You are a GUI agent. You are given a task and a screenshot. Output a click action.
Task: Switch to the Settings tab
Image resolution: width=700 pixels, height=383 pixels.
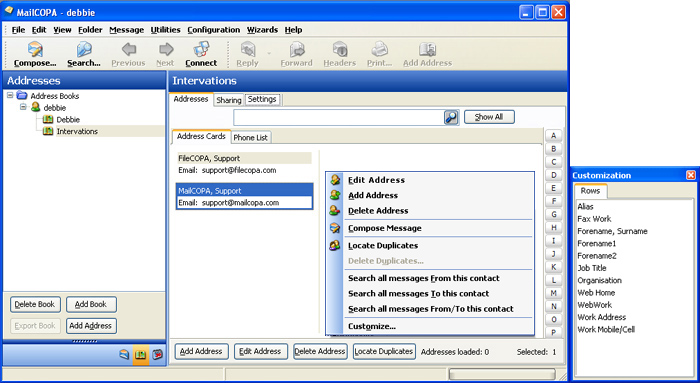click(262, 100)
